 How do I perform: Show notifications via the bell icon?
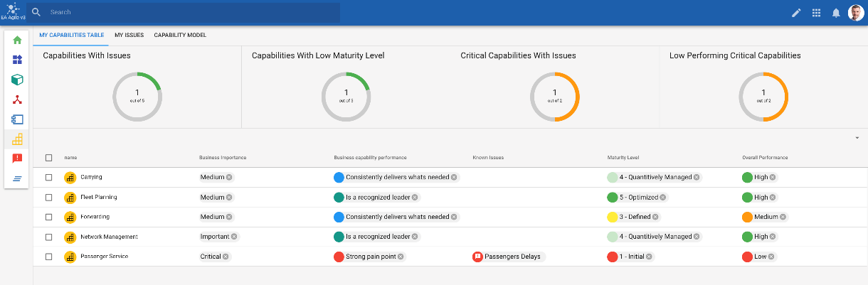(x=836, y=13)
